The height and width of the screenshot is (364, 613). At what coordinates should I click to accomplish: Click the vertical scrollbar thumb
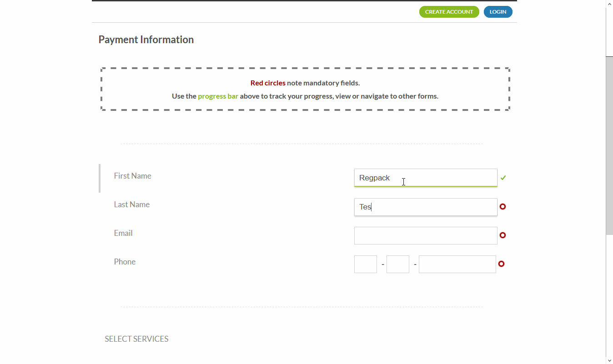pos(609,145)
